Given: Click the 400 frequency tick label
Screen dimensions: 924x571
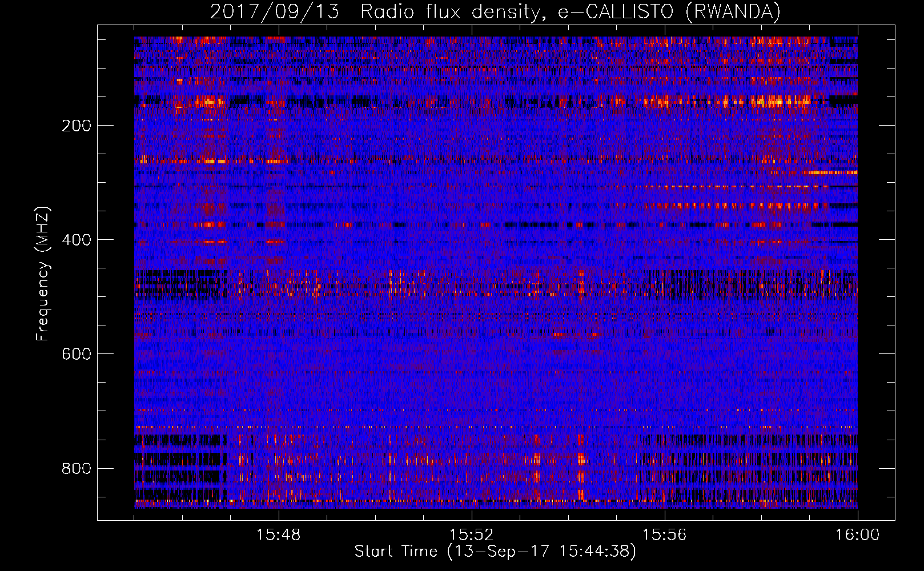Looking at the screenshot, I should (x=77, y=240).
